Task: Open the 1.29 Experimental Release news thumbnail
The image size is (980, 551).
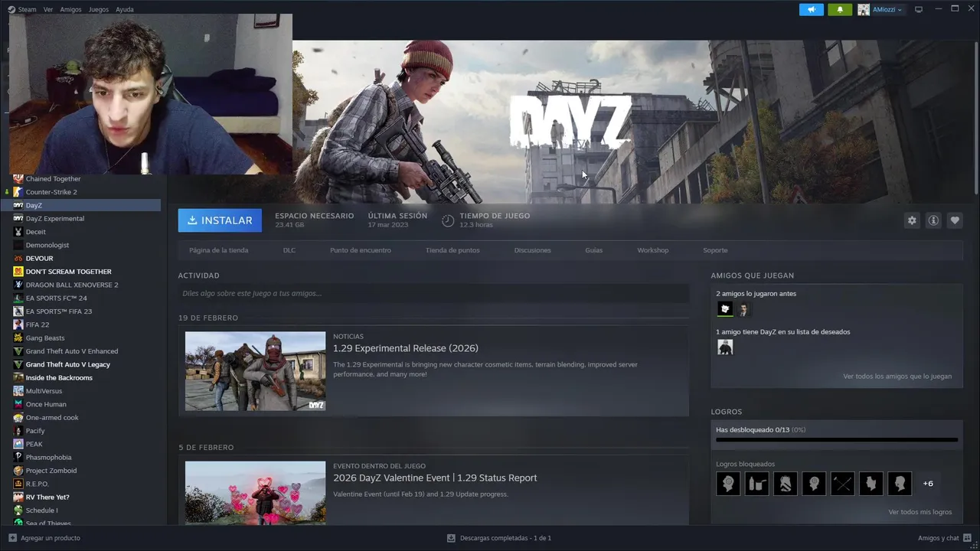Action: [x=255, y=371]
